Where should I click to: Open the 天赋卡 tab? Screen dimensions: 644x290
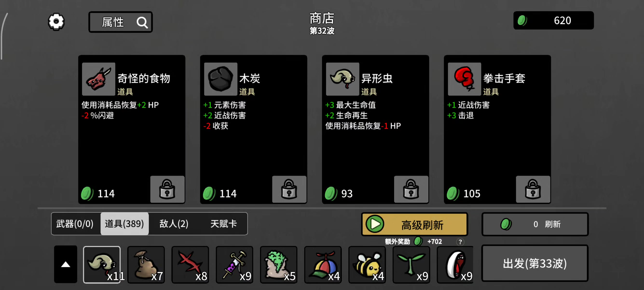(223, 224)
